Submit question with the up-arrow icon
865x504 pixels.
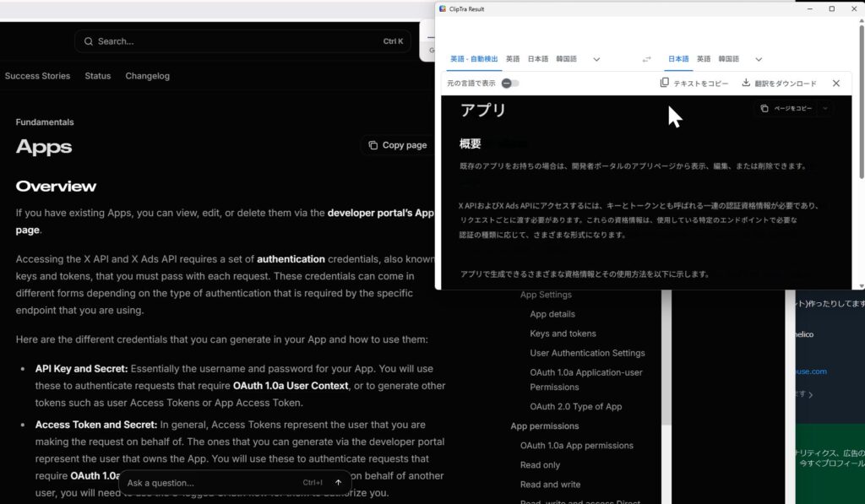tap(338, 483)
